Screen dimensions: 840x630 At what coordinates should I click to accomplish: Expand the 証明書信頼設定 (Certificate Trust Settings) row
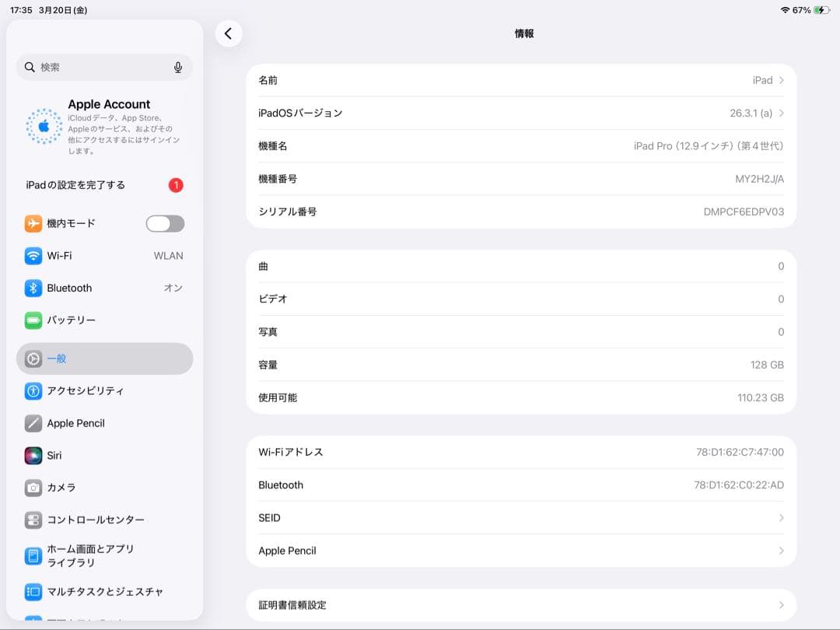[x=520, y=605]
